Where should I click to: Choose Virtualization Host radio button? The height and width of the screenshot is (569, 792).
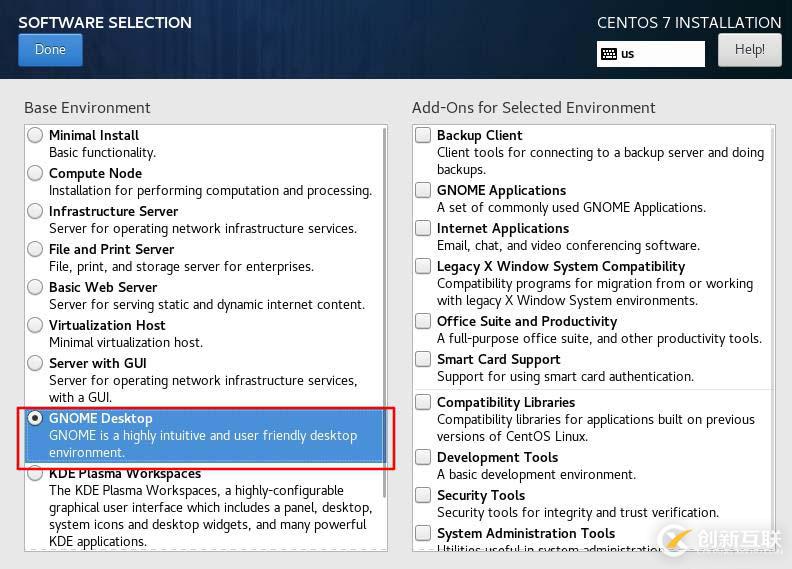36,325
